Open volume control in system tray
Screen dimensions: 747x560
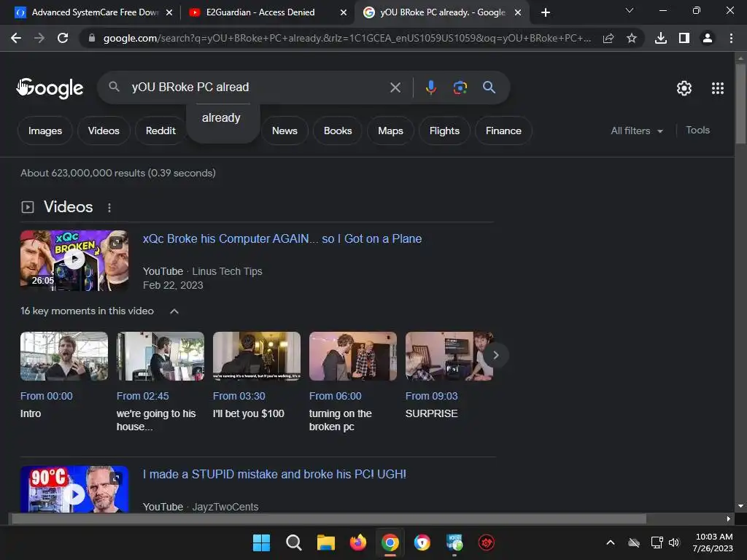[674, 542]
